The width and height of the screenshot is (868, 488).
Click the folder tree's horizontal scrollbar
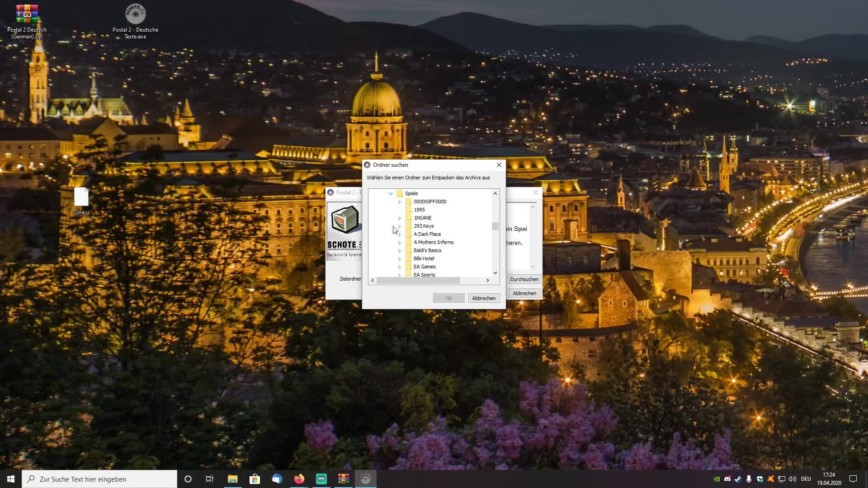(x=418, y=281)
